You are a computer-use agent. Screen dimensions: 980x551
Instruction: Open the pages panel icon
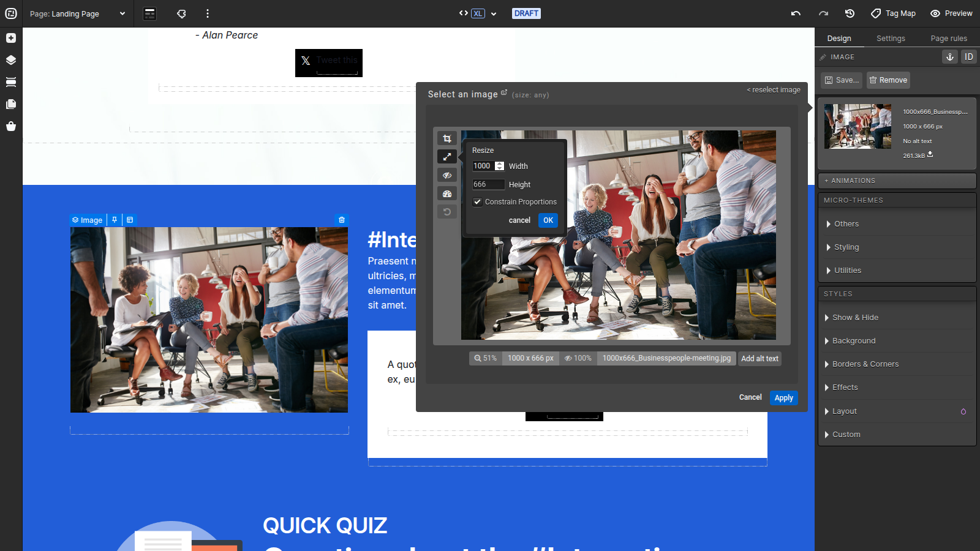(x=11, y=104)
